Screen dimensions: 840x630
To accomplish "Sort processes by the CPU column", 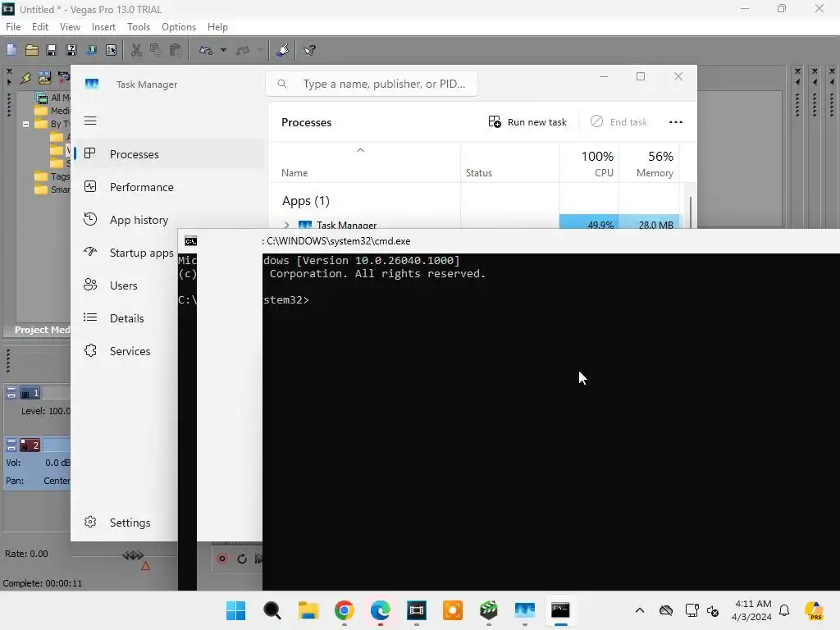I will click(x=589, y=163).
